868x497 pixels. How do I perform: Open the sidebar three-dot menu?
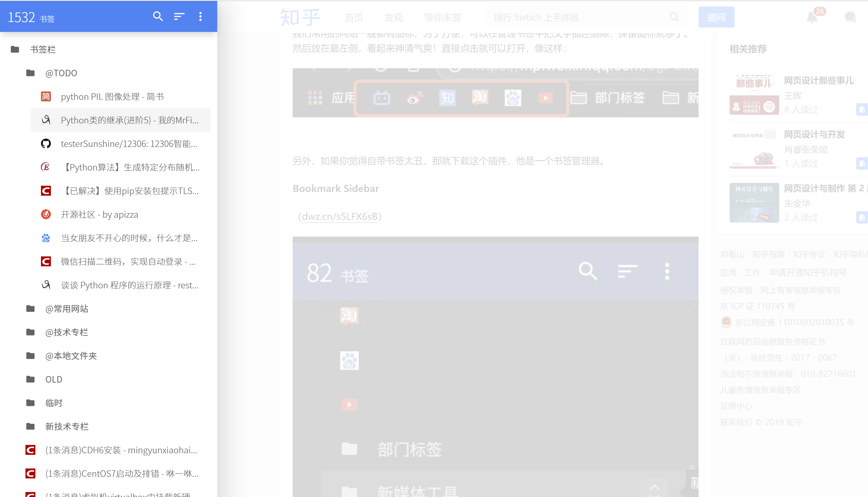click(200, 16)
